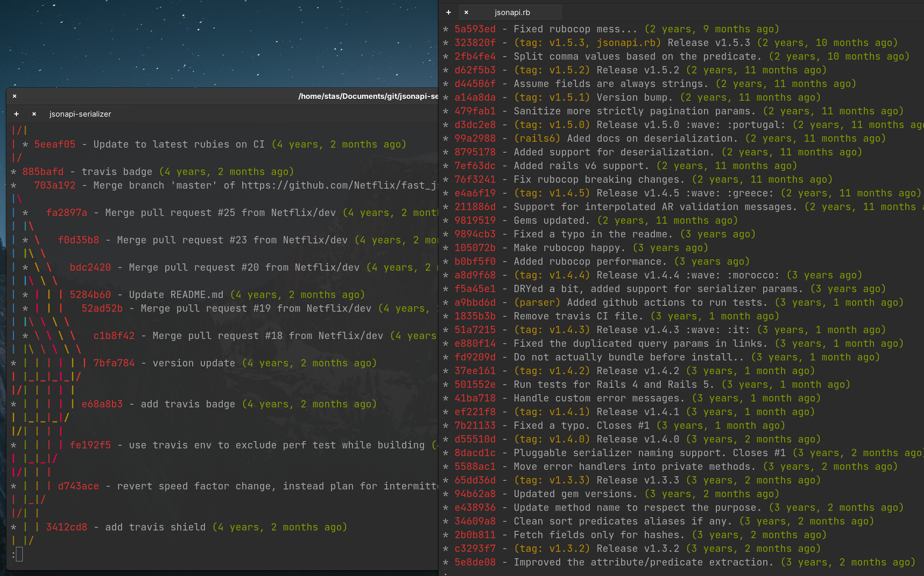Click the pager prompt cursor at the bottom

click(19, 554)
